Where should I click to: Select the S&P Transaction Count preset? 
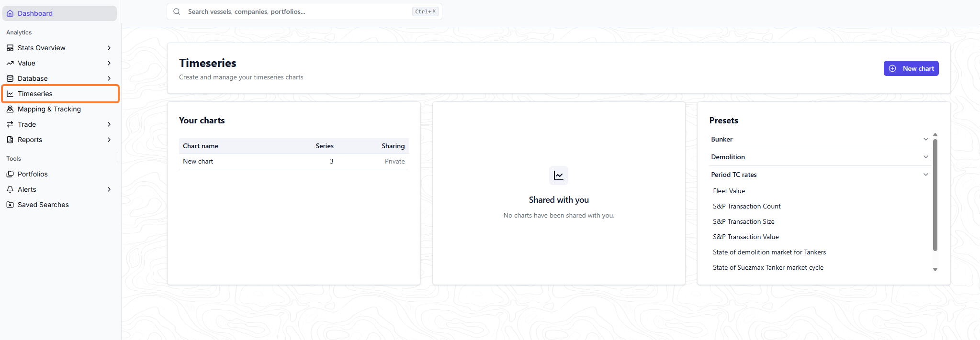coord(746,206)
